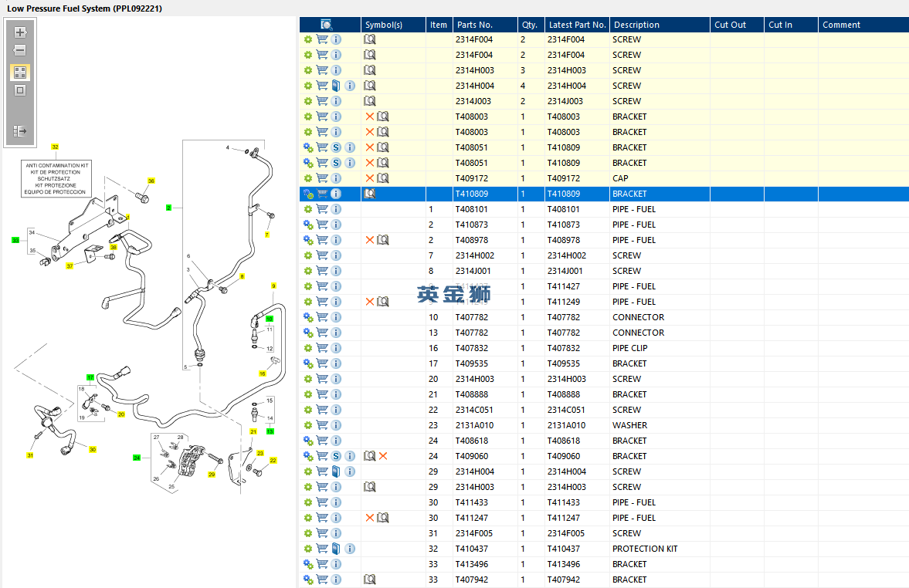909x588 pixels.
Task: Click the red X symbol on T409172 row
Action: tap(369, 178)
